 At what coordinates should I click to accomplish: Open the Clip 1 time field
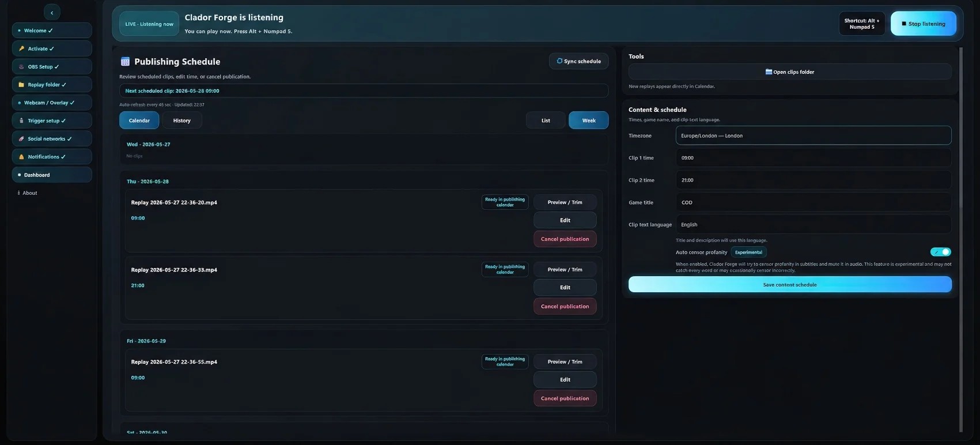813,158
